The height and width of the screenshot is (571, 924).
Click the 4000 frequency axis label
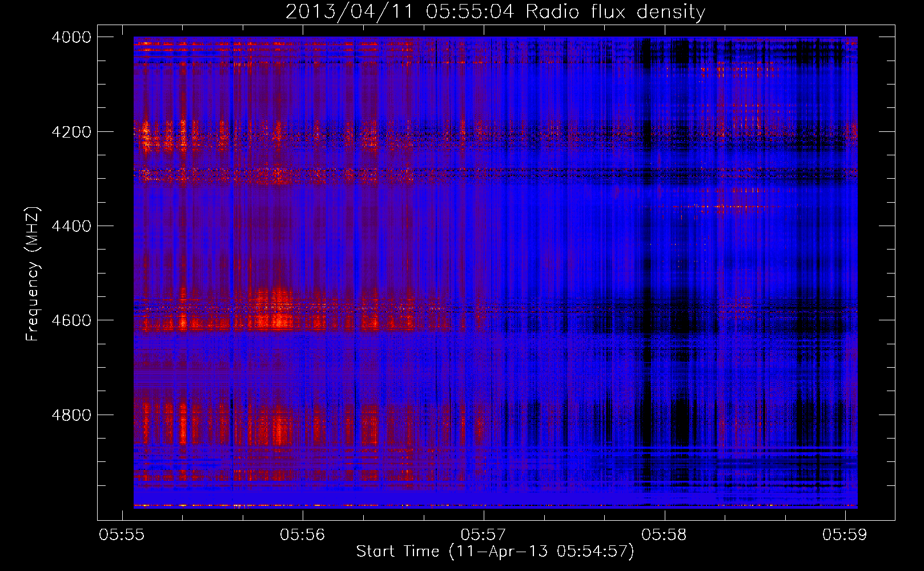click(x=71, y=37)
